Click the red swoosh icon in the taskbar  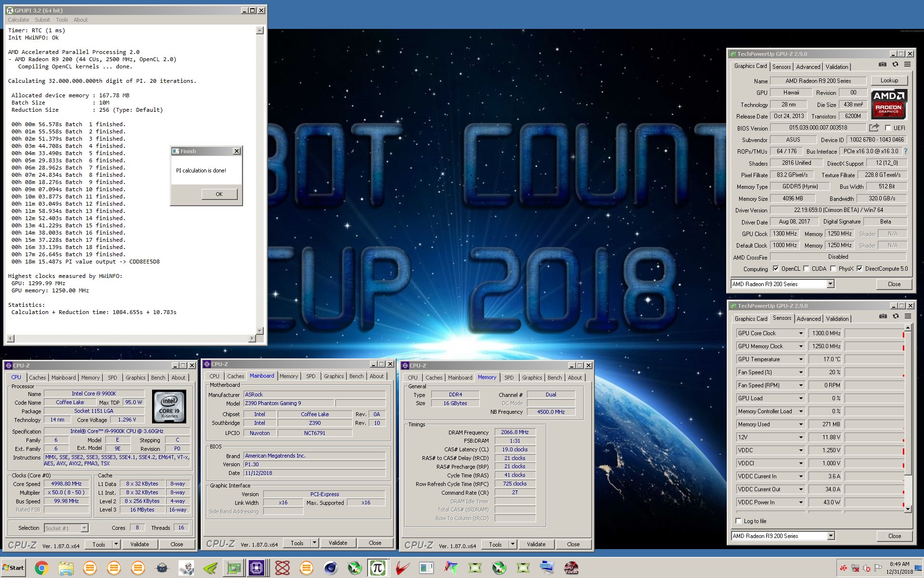(402, 568)
